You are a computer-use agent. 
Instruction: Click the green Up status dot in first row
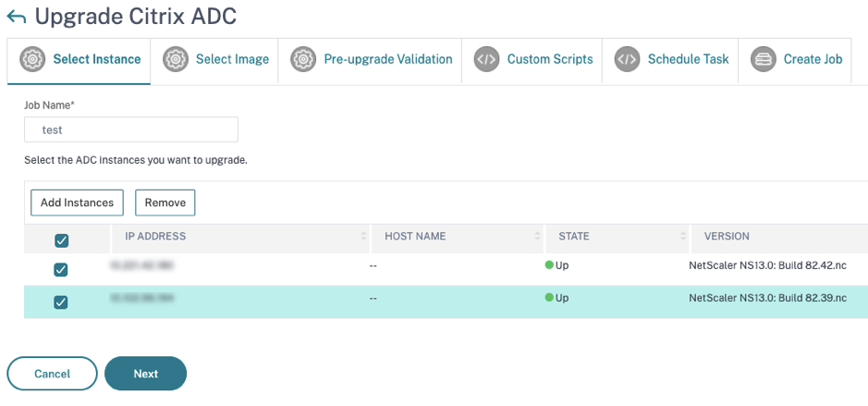549,265
